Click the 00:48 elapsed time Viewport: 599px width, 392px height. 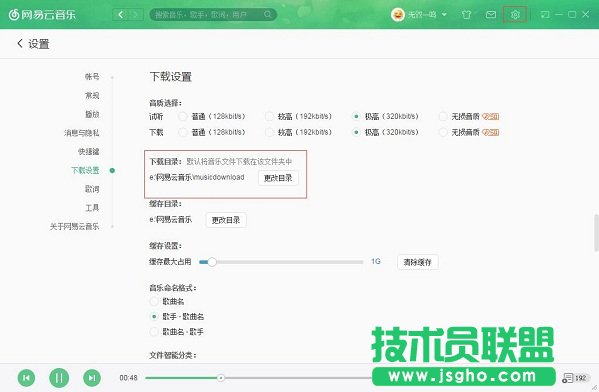(128, 378)
